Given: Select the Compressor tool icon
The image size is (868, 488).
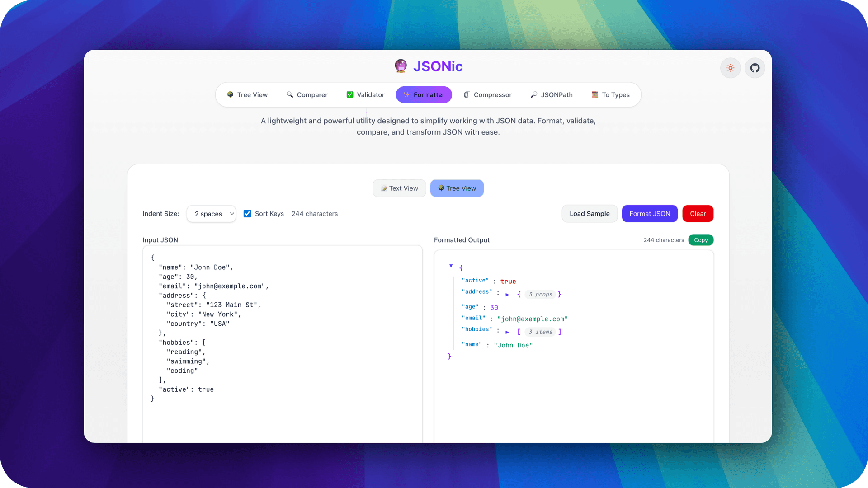Looking at the screenshot, I should tap(467, 94).
